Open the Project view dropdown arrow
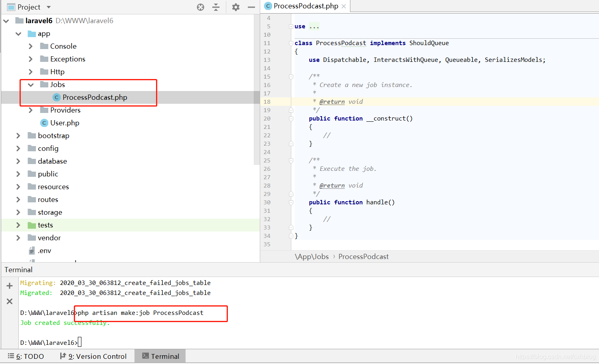The height and width of the screenshot is (364, 599). click(x=49, y=7)
